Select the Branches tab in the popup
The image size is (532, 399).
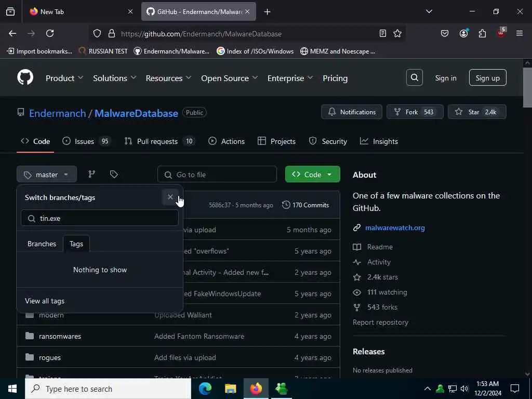click(x=42, y=244)
